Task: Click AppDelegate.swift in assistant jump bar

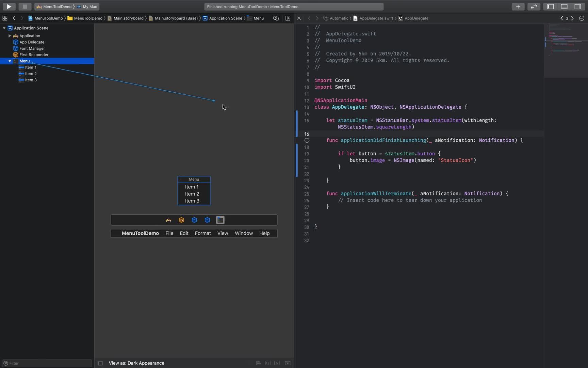Action: pos(373,18)
